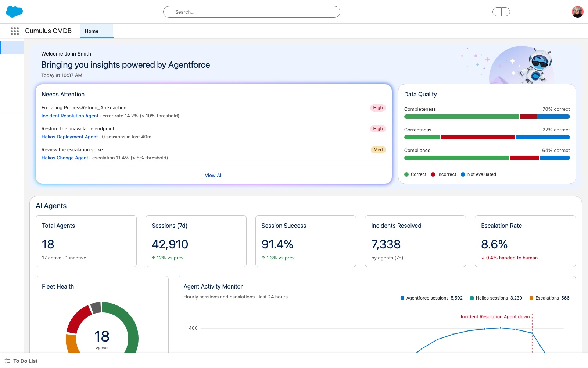Click the Helios sessions legend swatch

click(472, 298)
